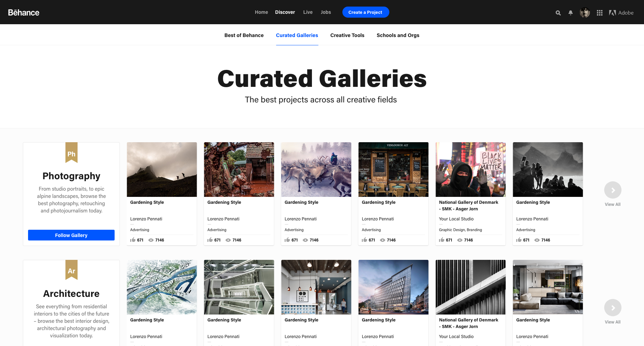
Task: Open Schools and Orgs tab
Action: pos(398,35)
